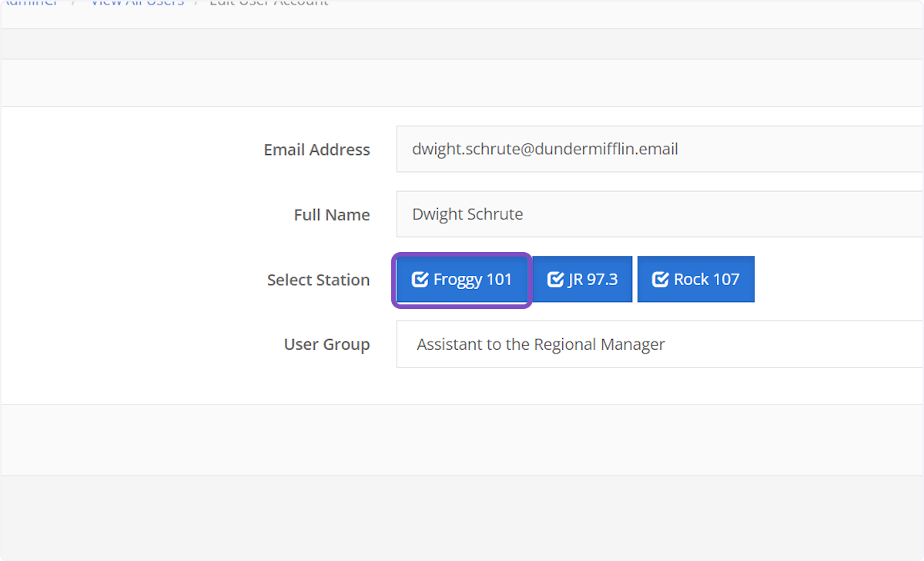Screen dimensions: 924x561
Task: Select Assistant to the Regional Manager value
Action: coord(541,344)
